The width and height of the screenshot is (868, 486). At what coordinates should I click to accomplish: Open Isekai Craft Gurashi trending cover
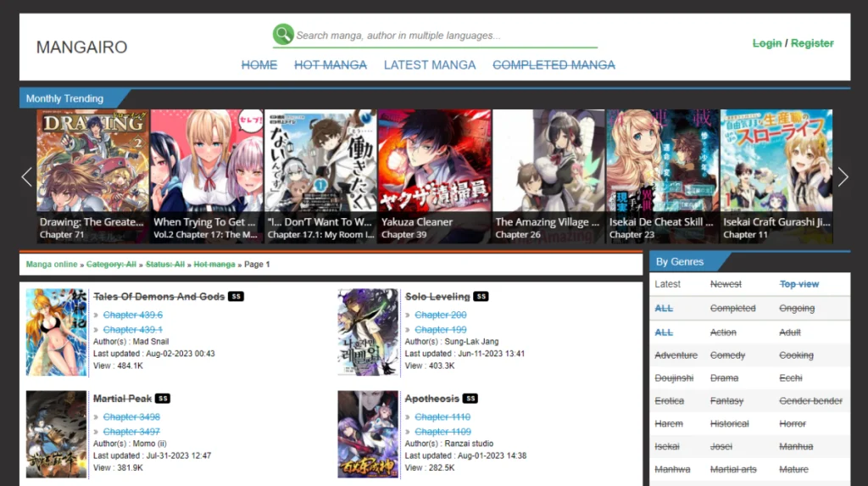coord(776,176)
